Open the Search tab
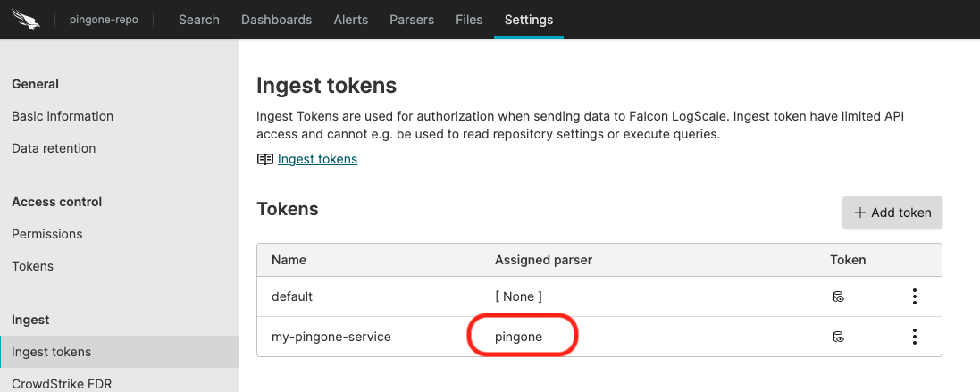This screenshot has height=392, width=980. click(198, 20)
